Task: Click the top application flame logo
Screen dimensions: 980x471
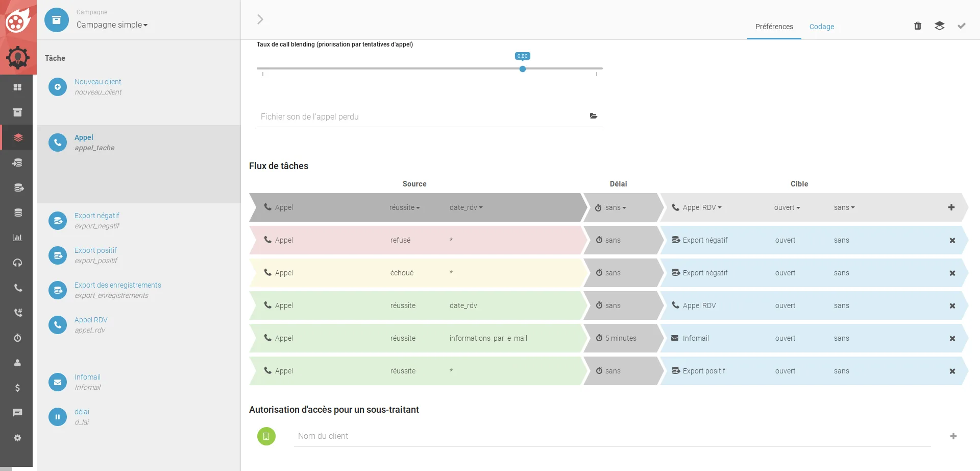Action: coord(18,20)
